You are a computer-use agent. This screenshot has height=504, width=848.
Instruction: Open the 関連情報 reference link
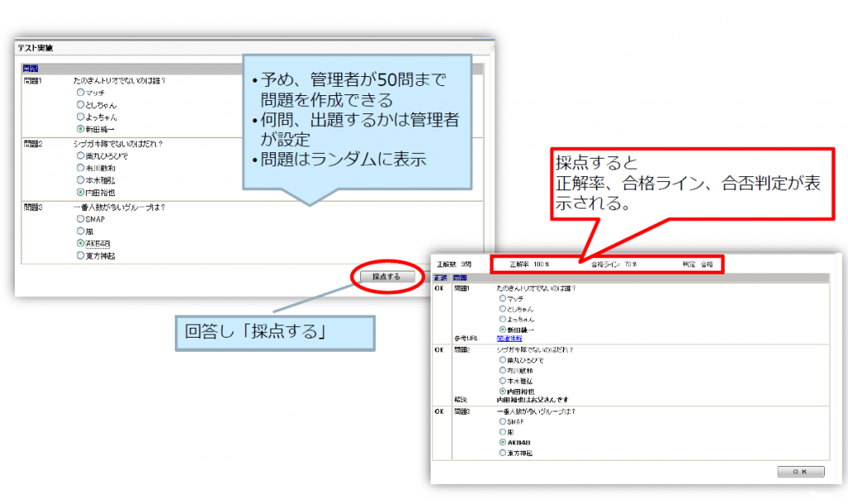(x=509, y=338)
